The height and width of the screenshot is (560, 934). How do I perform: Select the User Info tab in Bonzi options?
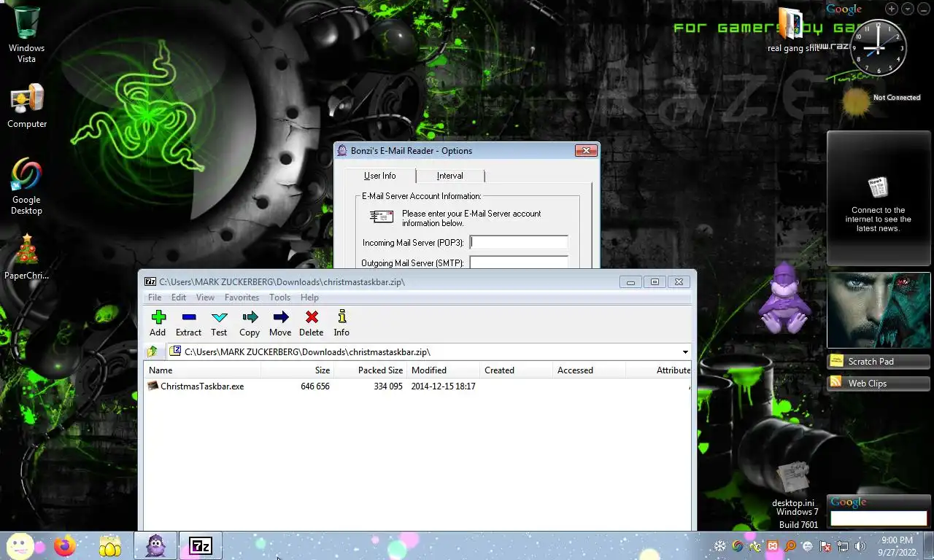tap(380, 176)
